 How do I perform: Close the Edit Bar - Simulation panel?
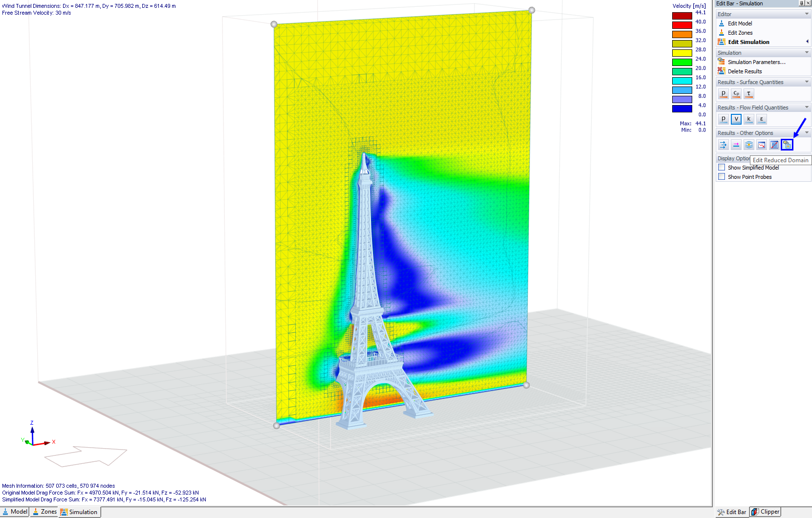(808, 3)
